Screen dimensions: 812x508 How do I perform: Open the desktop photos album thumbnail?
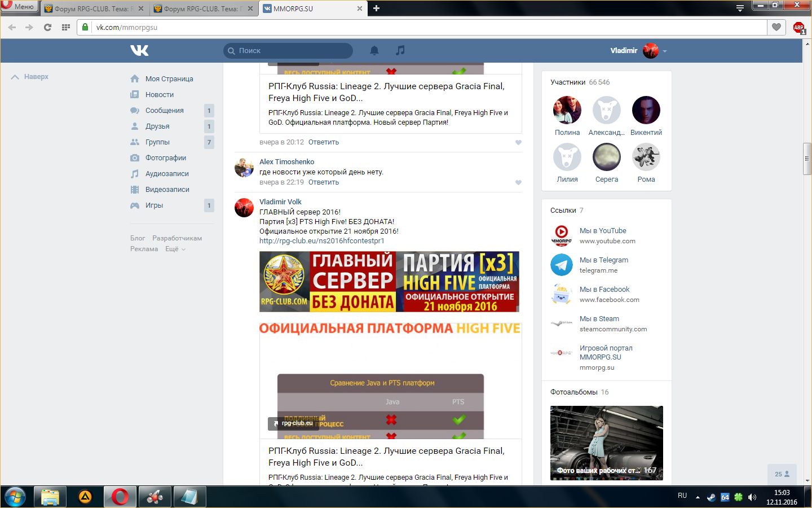tap(606, 443)
